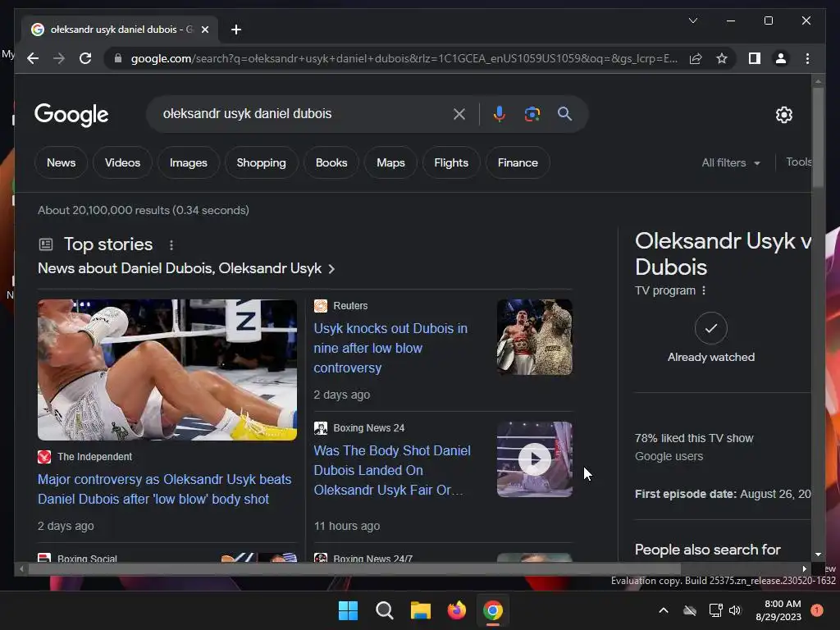
Task: Click the scroll right arrow of horizontal scrollbar
Action: [x=804, y=569]
